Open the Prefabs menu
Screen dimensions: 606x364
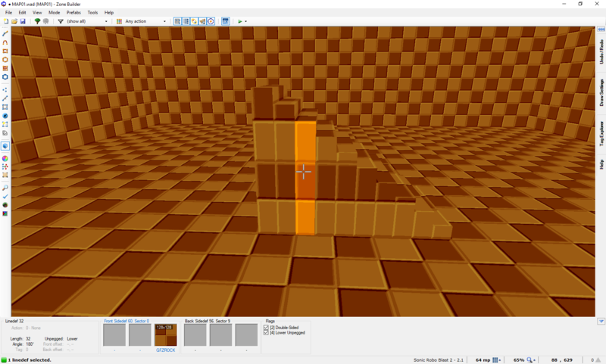[73, 13]
